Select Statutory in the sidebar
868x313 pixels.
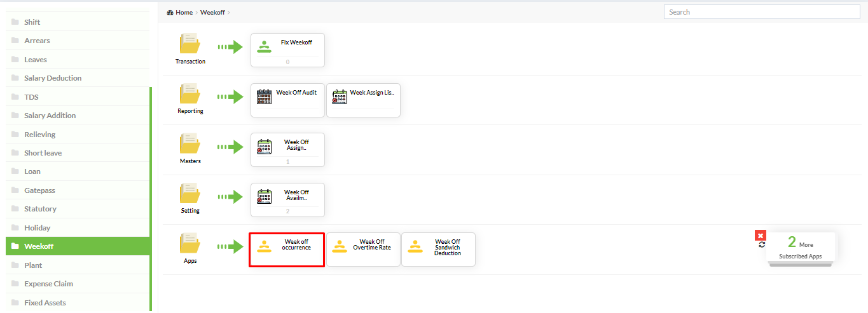click(78, 209)
